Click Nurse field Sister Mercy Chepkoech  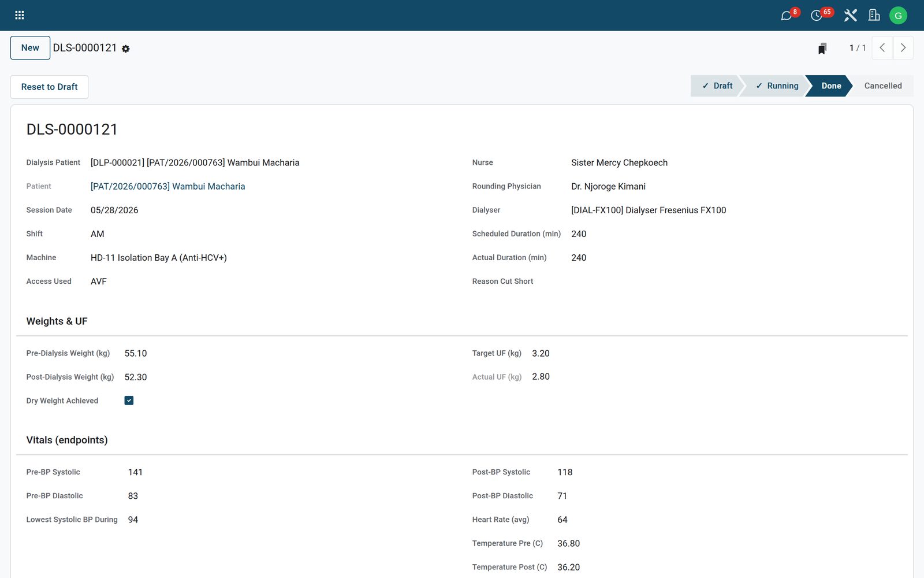point(619,162)
